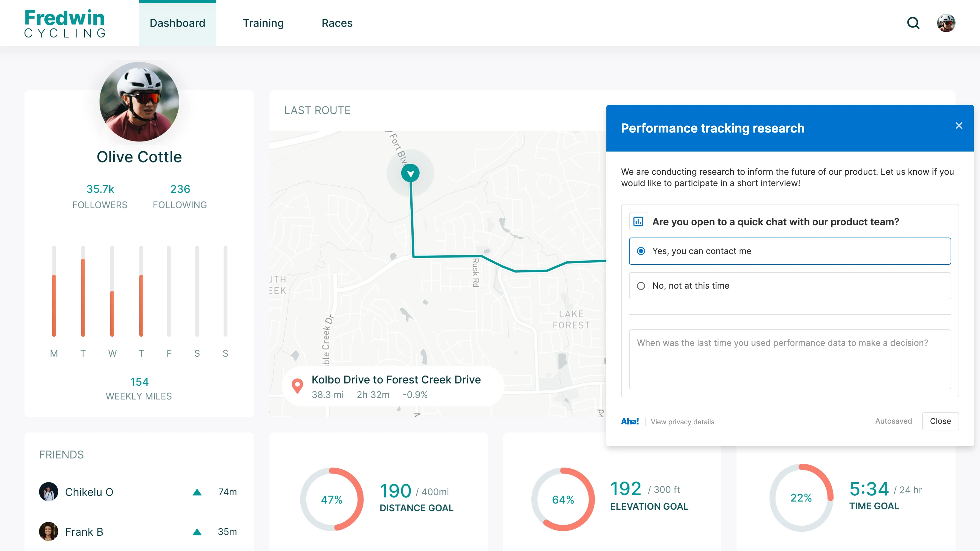Click Monday's mileage bar

(x=54, y=291)
